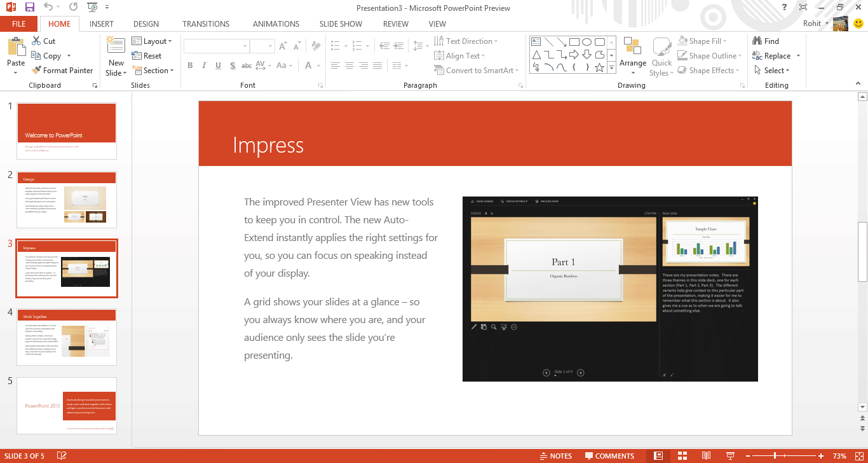Open the Layout dropdown
868x463 pixels.
[x=153, y=41]
